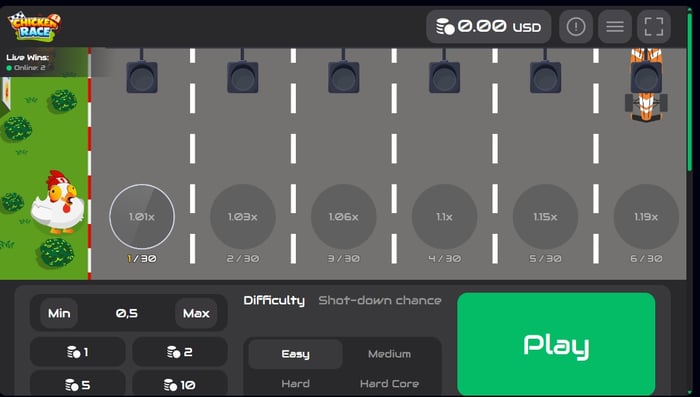Viewport: 700px width, 397px height.
Task: Click the coin stack balance icon
Action: coord(445,27)
